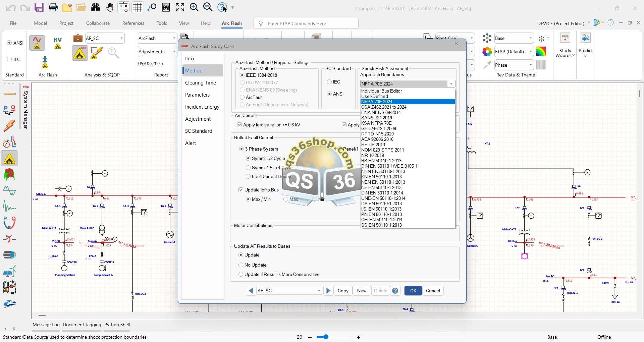Open folder icon in quick toolbar
The image size is (644, 342).
coord(81,7)
